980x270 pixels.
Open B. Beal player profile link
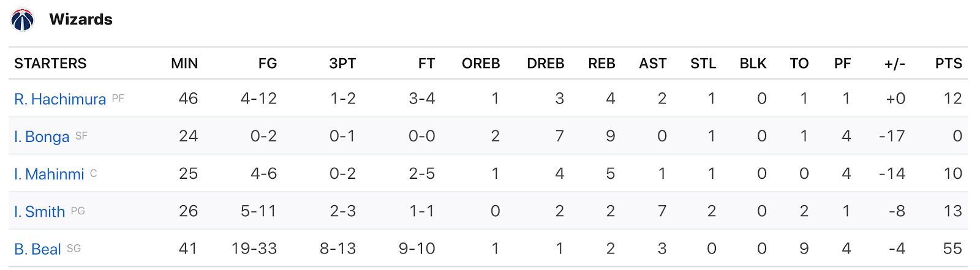click(37, 249)
